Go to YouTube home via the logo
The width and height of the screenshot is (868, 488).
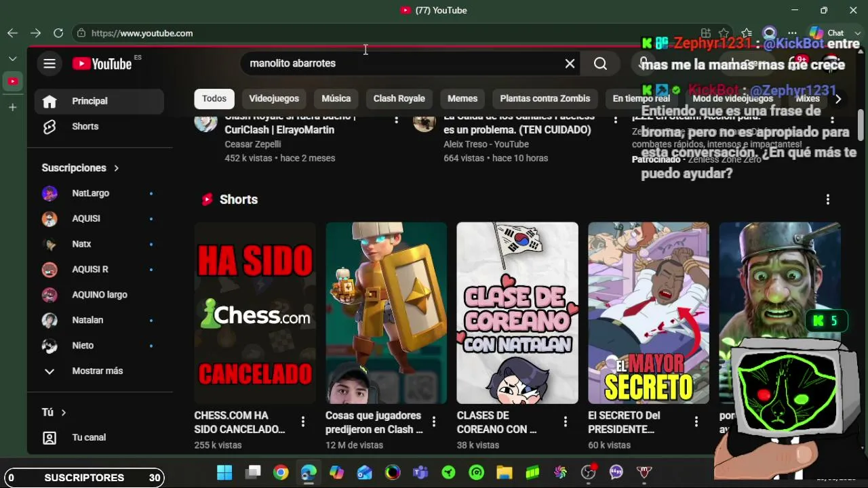click(x=102, y=64)
